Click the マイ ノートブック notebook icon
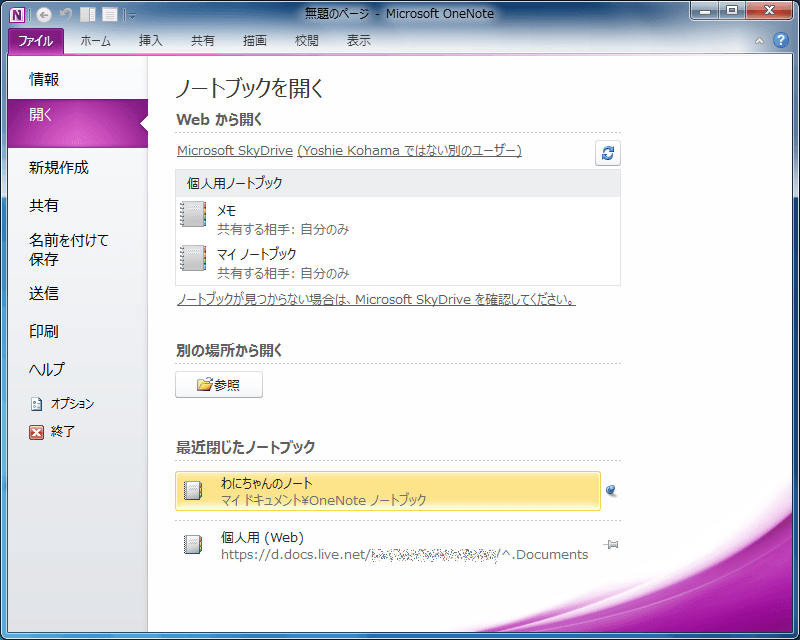This screenshot has width=800, height=640. 193,258
